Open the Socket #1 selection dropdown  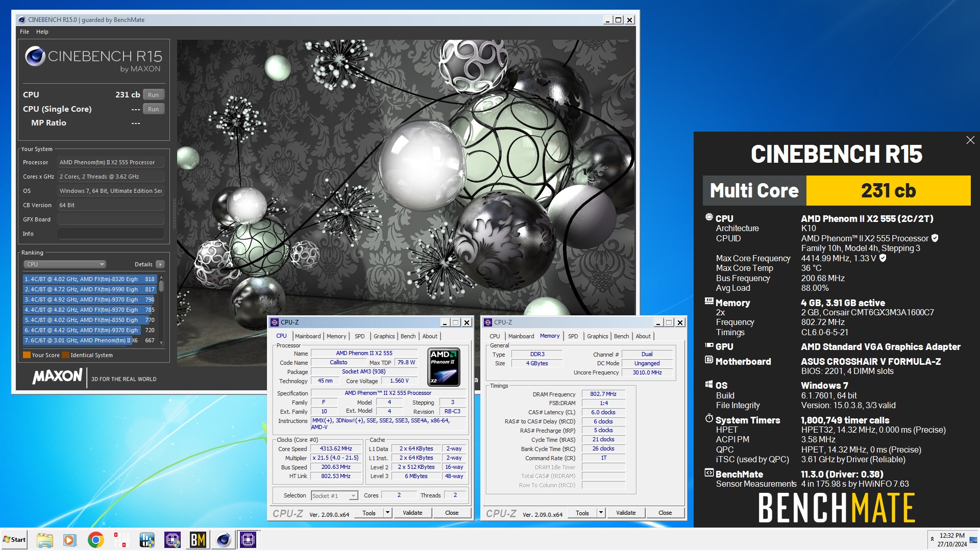(x=334, y=496)
